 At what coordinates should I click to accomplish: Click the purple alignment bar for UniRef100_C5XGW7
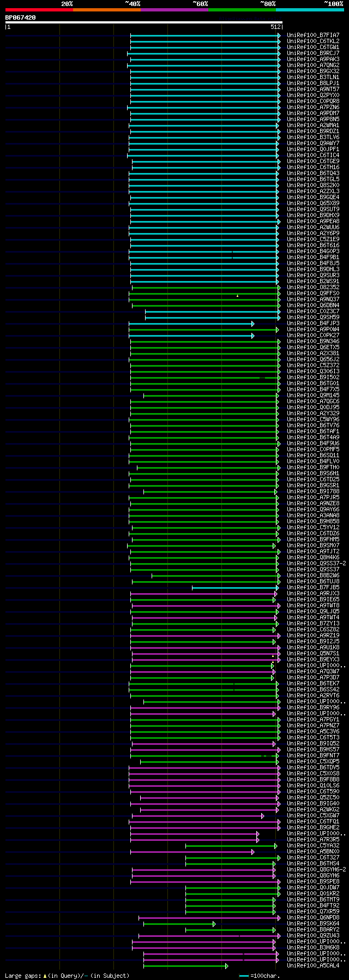point(198,816)
